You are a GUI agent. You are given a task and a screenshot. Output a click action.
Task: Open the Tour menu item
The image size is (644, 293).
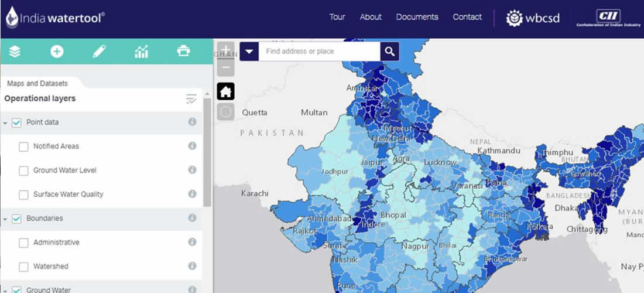pos(337,17)
